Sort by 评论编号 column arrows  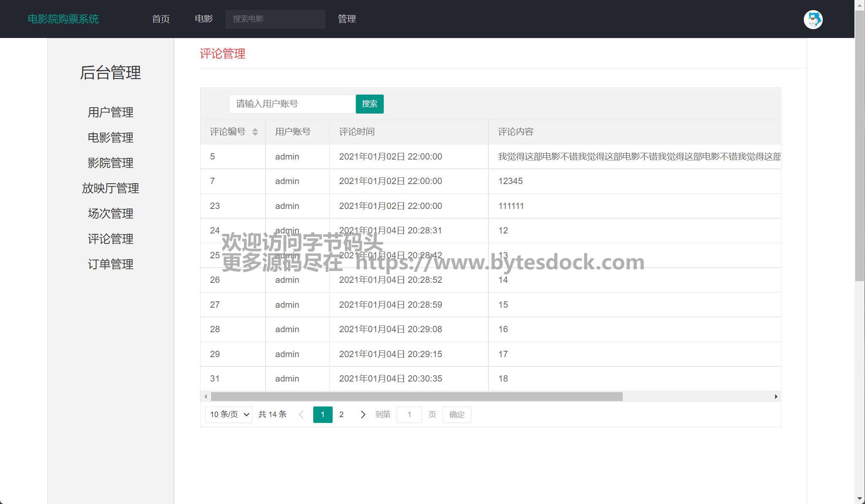tap(255, 132)
